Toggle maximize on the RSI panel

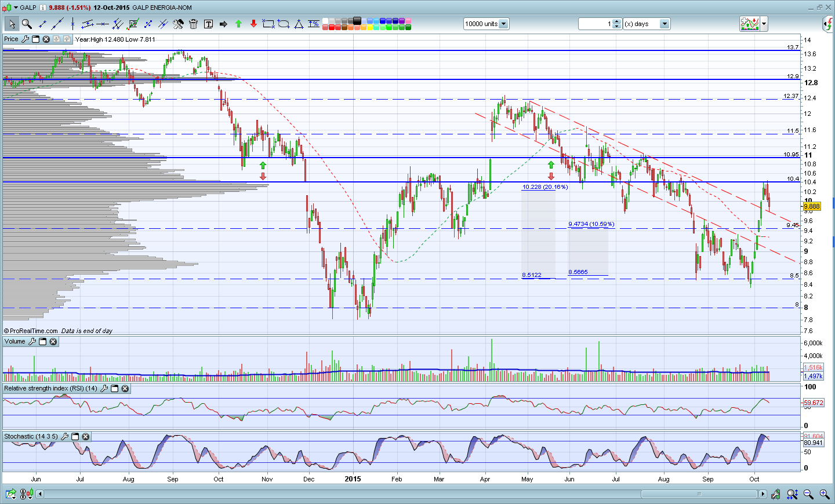pos(114,388)
